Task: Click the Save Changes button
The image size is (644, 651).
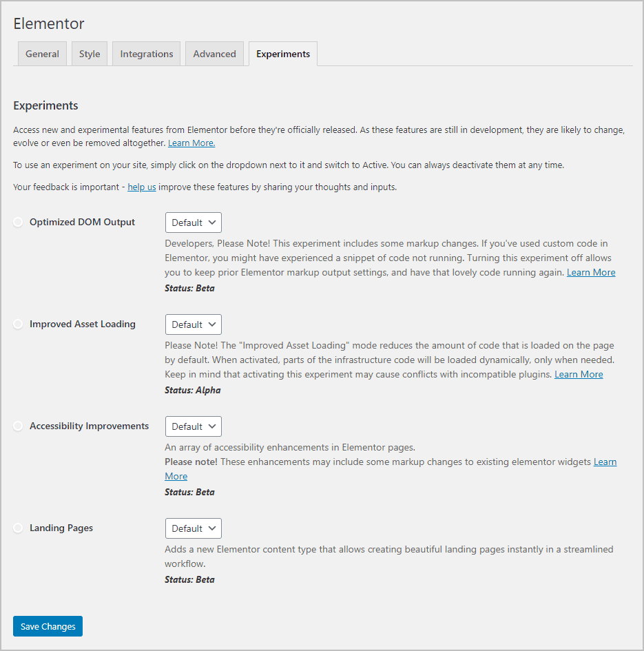Action: point(47,626)
